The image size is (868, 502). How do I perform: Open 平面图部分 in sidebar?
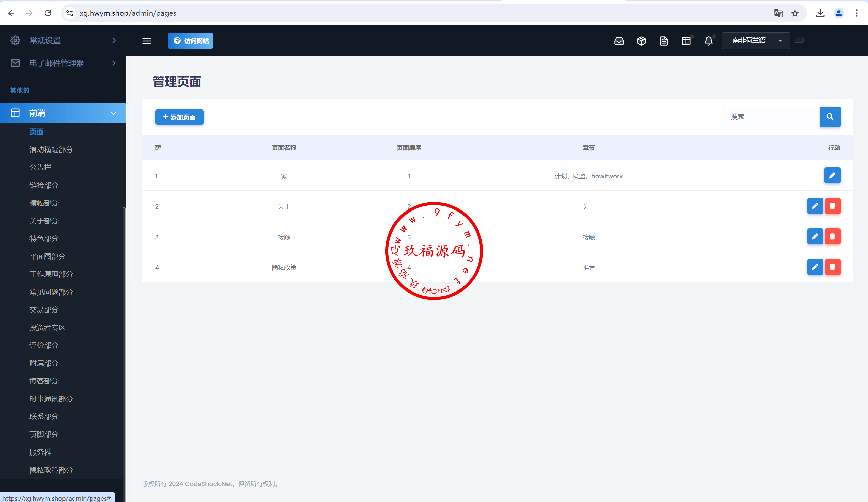click(47, 257)
